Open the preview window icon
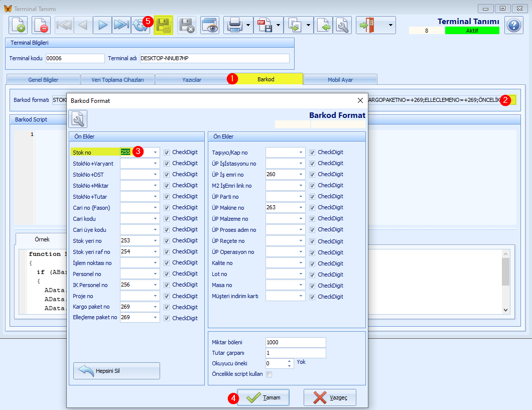This screenshot has width=532, height=410. coord(210,25)
